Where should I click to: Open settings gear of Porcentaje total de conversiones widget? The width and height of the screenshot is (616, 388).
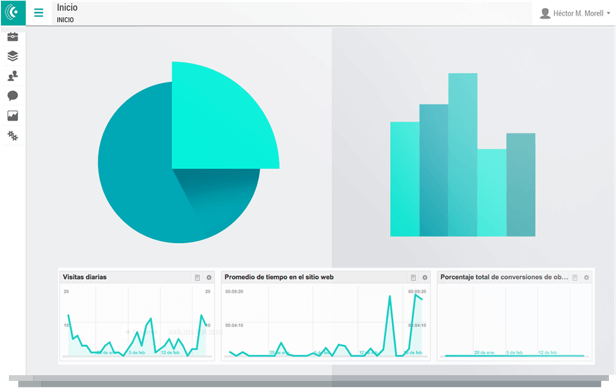587,278
